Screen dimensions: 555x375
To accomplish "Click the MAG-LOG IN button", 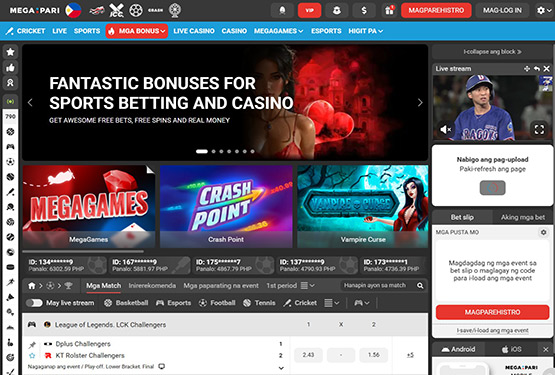I will click(x=502, y=10).
